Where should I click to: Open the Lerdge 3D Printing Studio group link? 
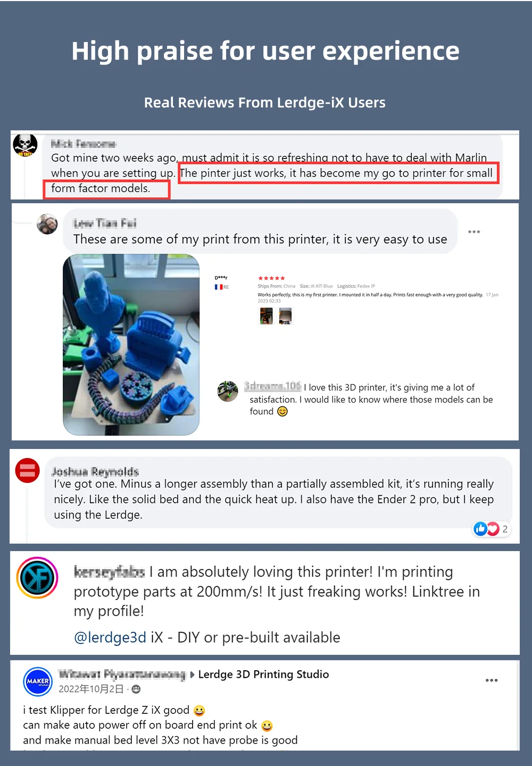(263, 675)
